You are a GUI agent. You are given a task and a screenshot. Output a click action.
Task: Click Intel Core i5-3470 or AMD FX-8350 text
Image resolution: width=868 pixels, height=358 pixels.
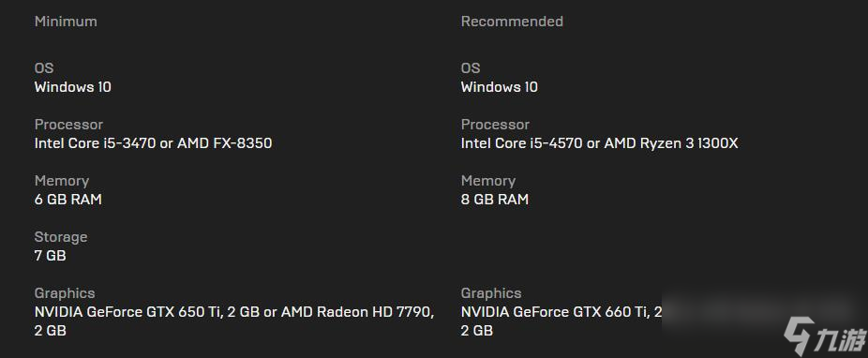tap(154, 143)
